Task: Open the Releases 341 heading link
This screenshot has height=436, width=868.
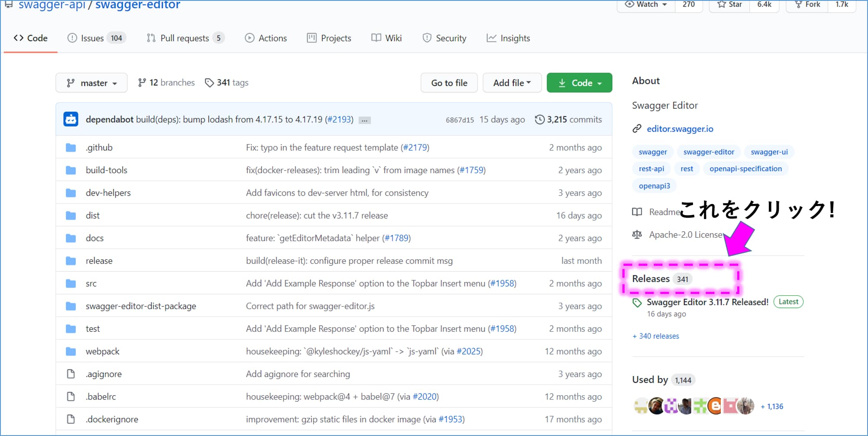Action: pyautogui.click(x=662, y=279)
